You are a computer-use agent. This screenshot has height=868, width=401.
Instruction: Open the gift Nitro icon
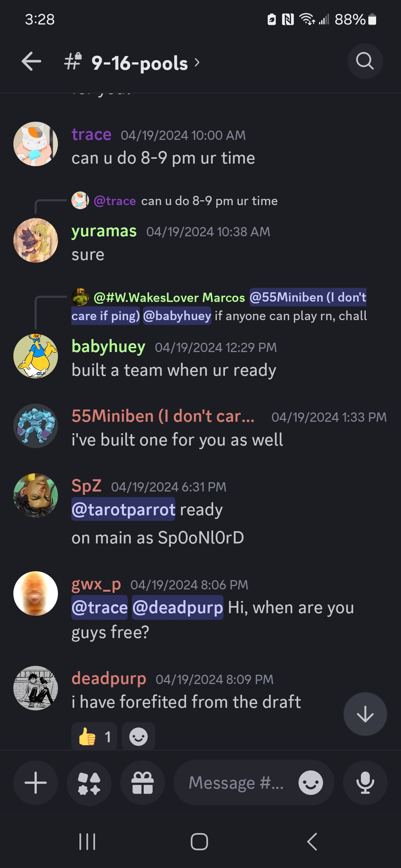pos(143,783)
